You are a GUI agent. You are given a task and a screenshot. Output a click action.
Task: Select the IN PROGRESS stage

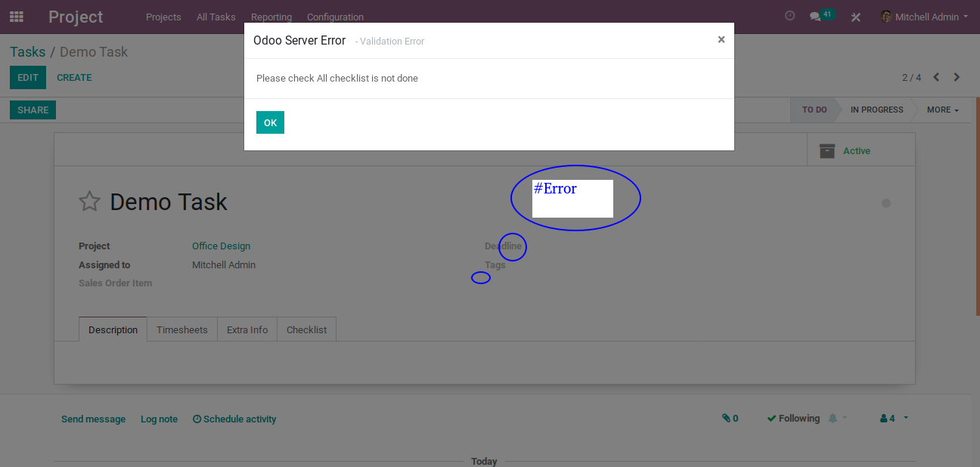pyautogui.click(x=876, y=110)
